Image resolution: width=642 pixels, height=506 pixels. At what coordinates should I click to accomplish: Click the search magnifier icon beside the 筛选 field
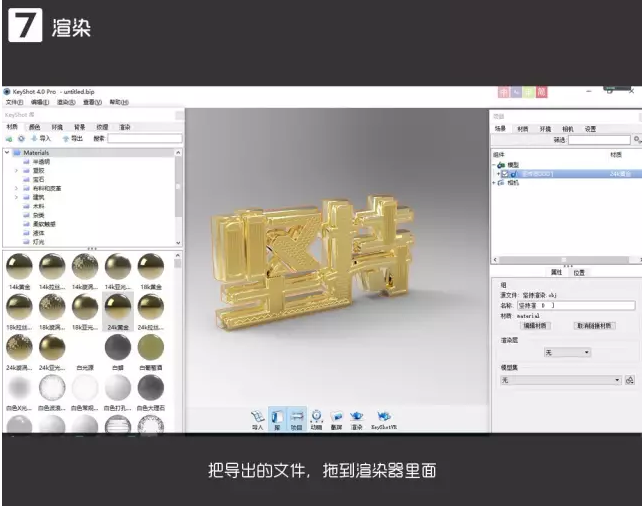tap(637, 140)
